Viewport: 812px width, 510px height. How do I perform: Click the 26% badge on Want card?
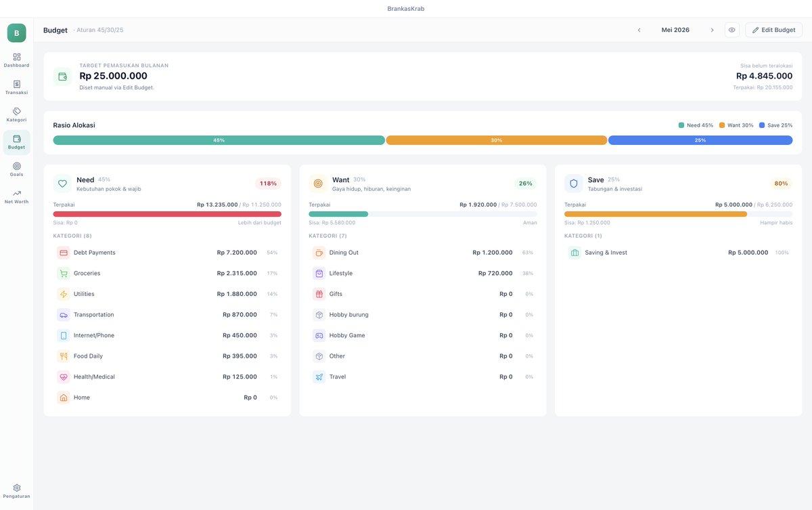(525, 184)
